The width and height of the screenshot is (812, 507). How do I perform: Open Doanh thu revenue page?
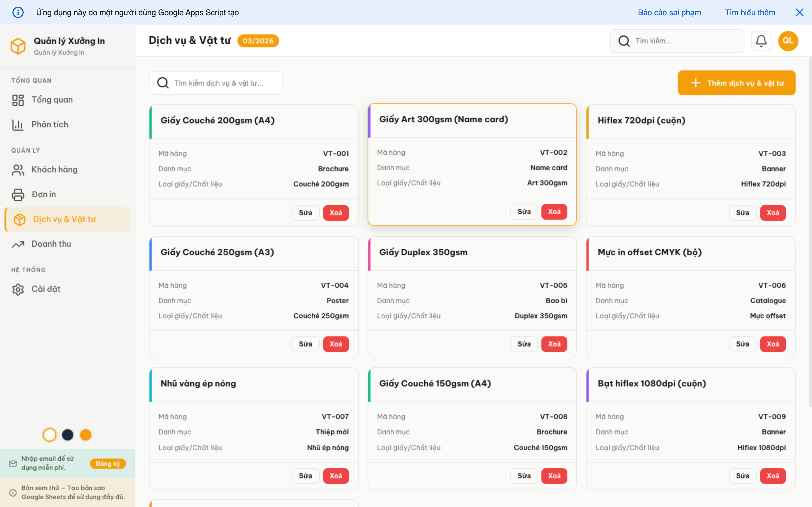(51, 244)
